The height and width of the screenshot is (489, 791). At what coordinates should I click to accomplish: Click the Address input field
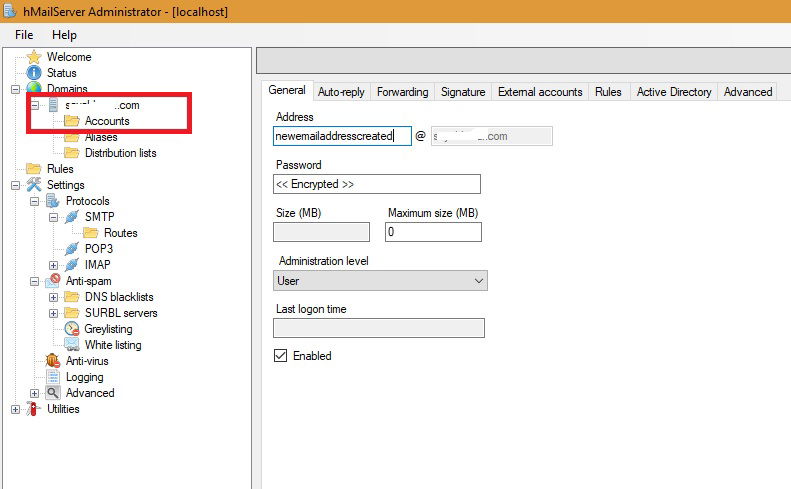click(x=342, y=136)
